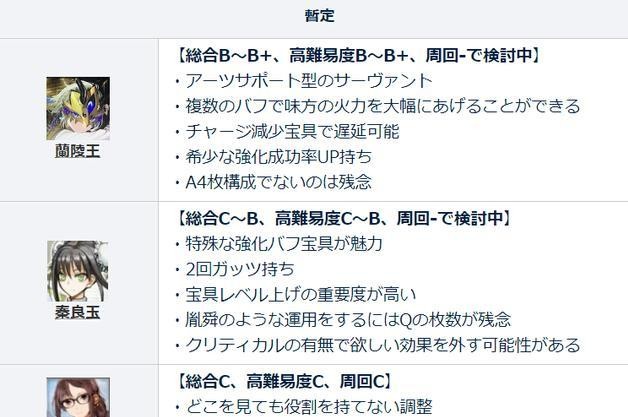Click the 宝具レベル上げの重要度が高い bullet line
Image resolution: width=628 pixels, height=417 pixels.
(x=296, y=294)
